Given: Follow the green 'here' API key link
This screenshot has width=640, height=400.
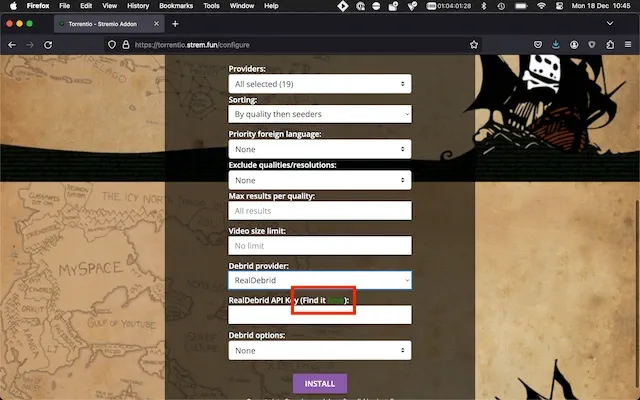Looking at the screenshot, I should click(336, 300).
